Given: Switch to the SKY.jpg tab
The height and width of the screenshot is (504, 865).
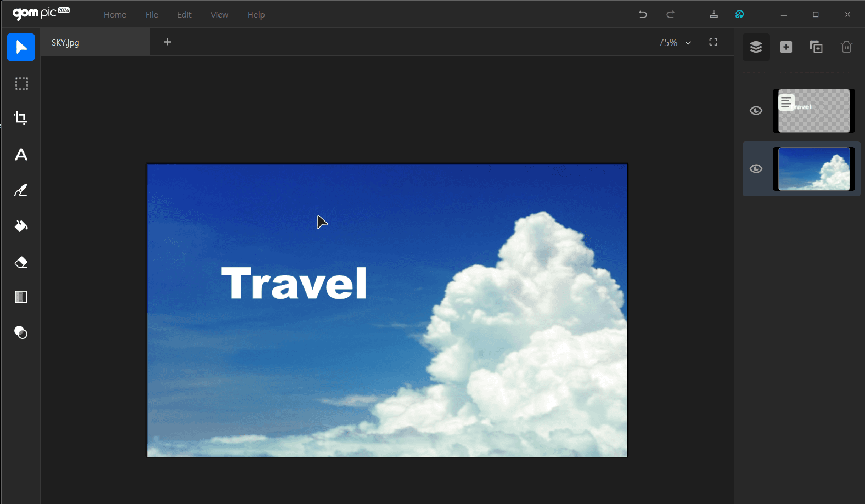Looking at the screenshot, I should tap(66, 43).
